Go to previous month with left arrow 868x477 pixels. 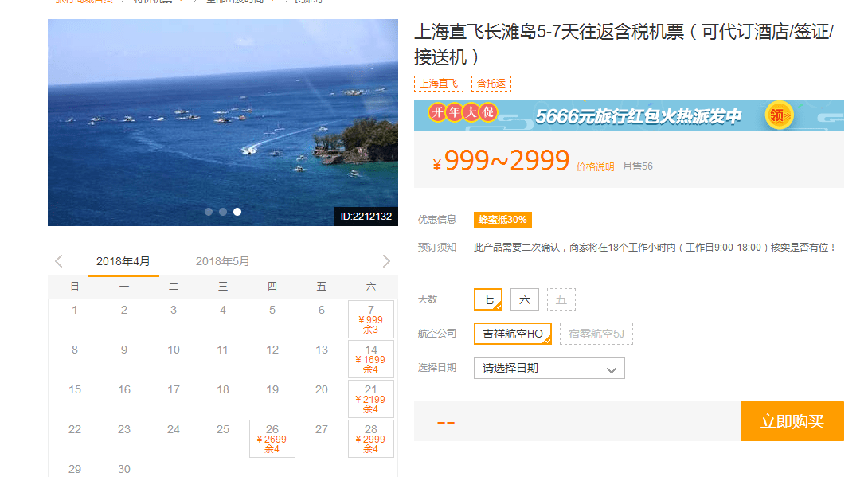pyautogui.click(x=59, y=261)
